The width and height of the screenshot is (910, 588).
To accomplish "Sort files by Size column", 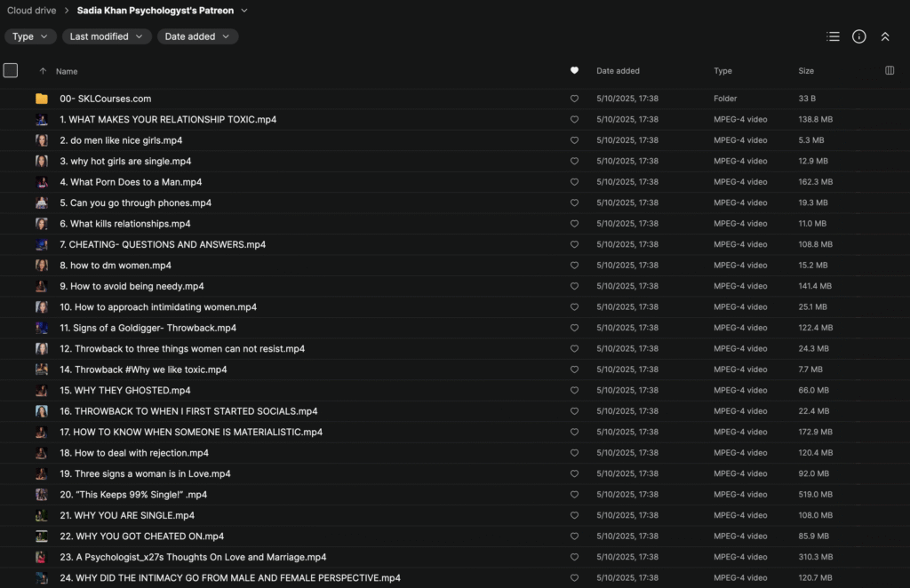I will click(x=806, y=71).
